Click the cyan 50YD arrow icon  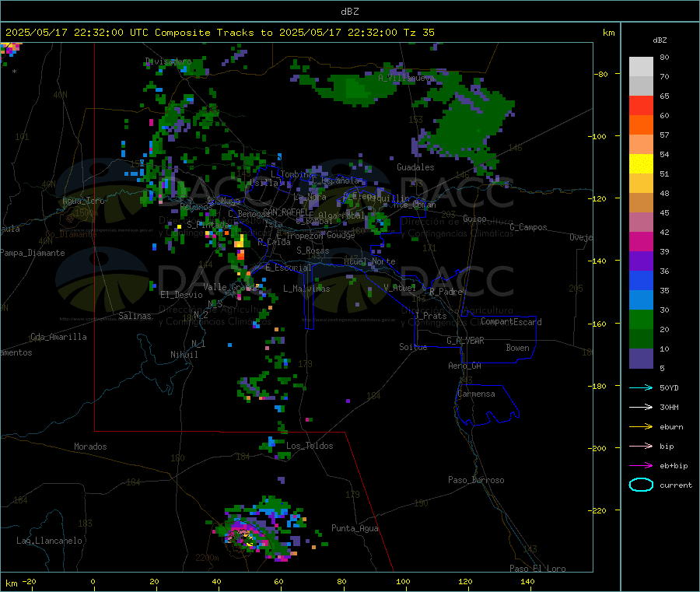[x=641, y=387]
